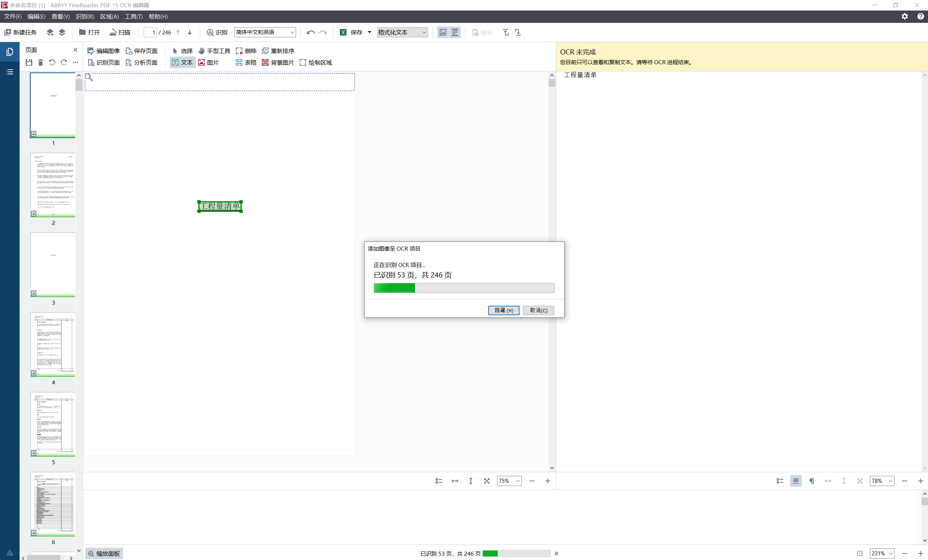Click the 取消(C) button in dialog
928x560 pixels.
click(539, 310)
